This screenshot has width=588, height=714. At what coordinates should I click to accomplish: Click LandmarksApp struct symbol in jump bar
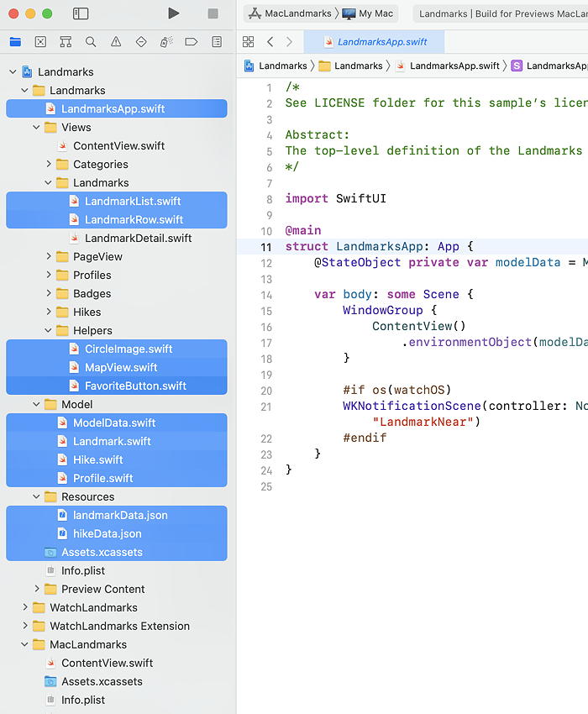tap(549, 66)
